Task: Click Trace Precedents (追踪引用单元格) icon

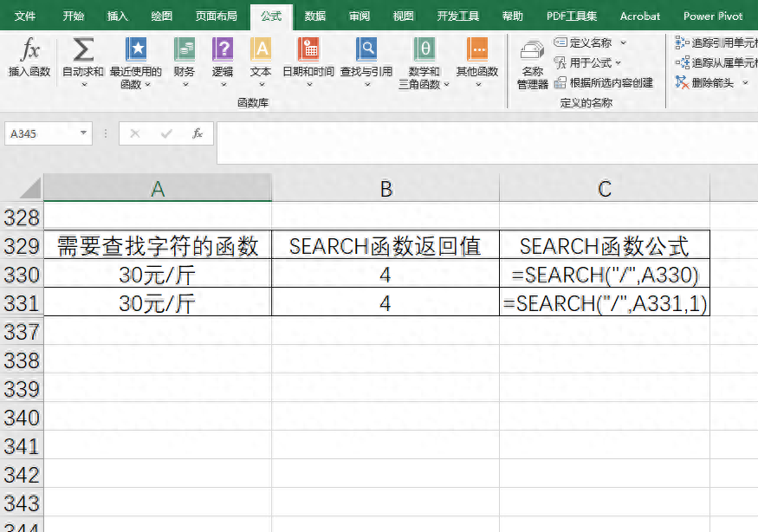Action: click(682, 42)
